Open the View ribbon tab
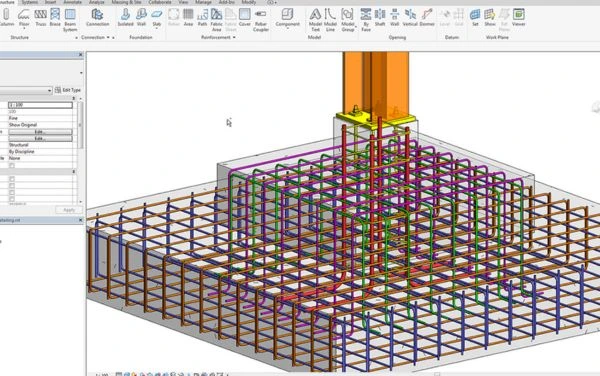Viewport: 600px width, 376px height. [x=183, y=2]
